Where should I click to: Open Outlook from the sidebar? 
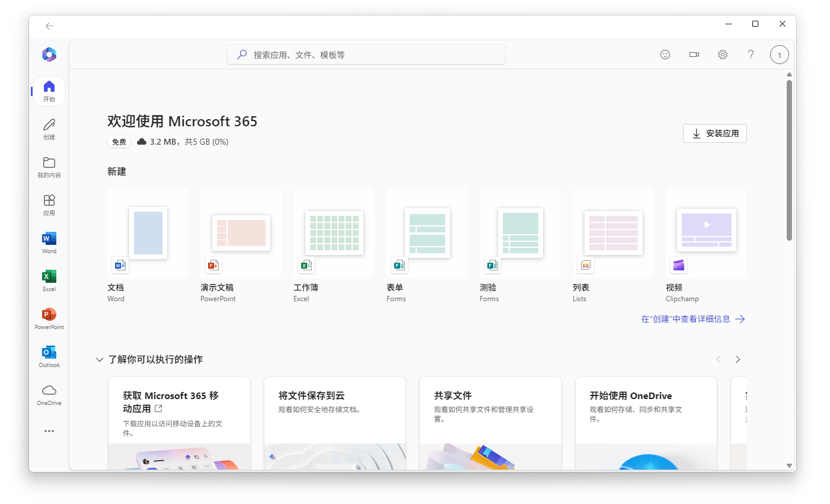point(49,356)
